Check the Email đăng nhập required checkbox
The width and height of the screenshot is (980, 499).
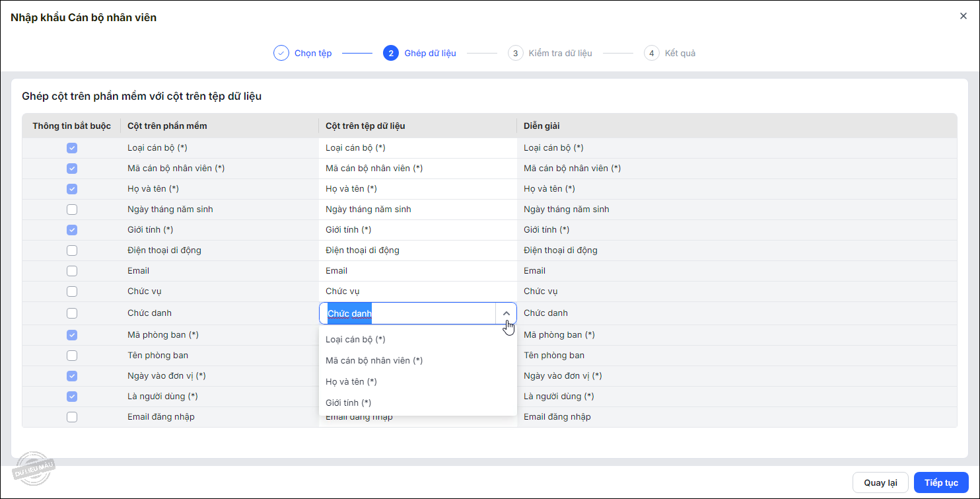72,417
